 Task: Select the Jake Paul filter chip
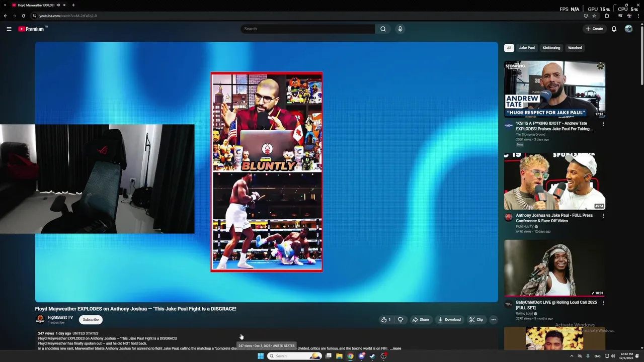pos(527,48)
